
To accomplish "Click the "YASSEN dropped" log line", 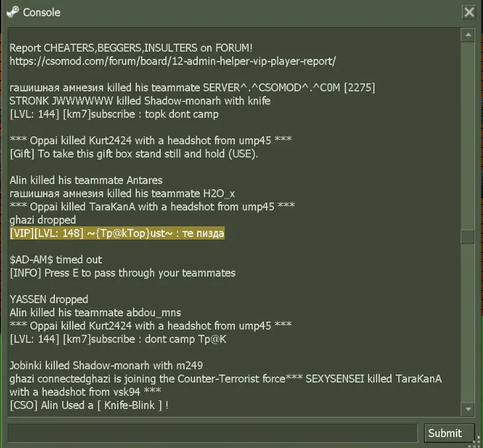I will click(x=49, y=300).
